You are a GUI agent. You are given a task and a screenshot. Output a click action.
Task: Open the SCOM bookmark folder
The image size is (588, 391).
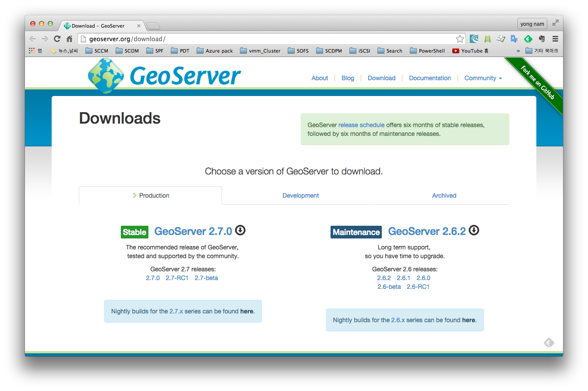(x=127, y=51)
